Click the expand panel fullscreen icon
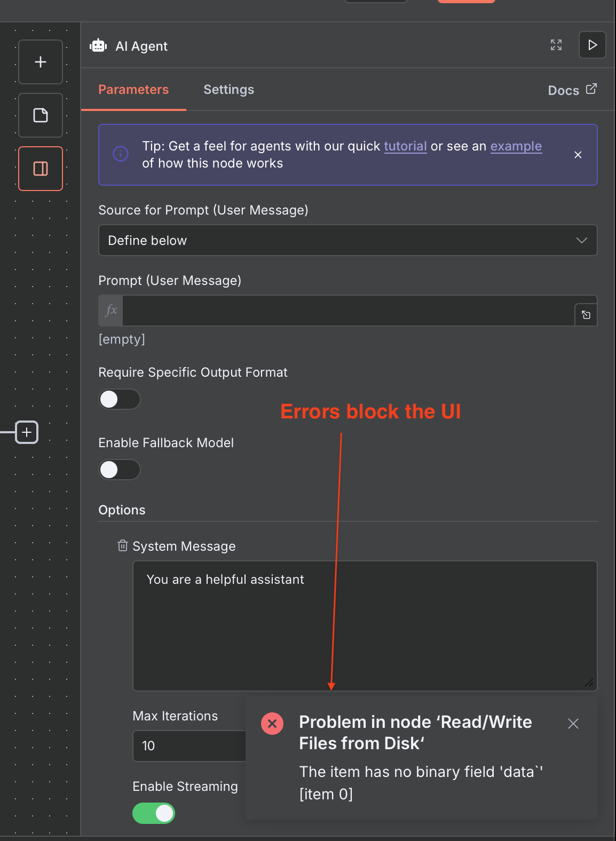The height and width of the screenshot is (841, 616). tap(556, 45)
